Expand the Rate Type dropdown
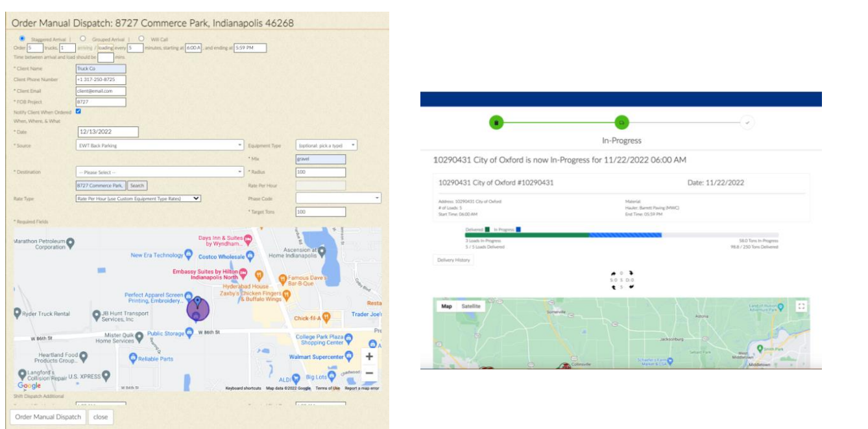 [x=138, y=198]
